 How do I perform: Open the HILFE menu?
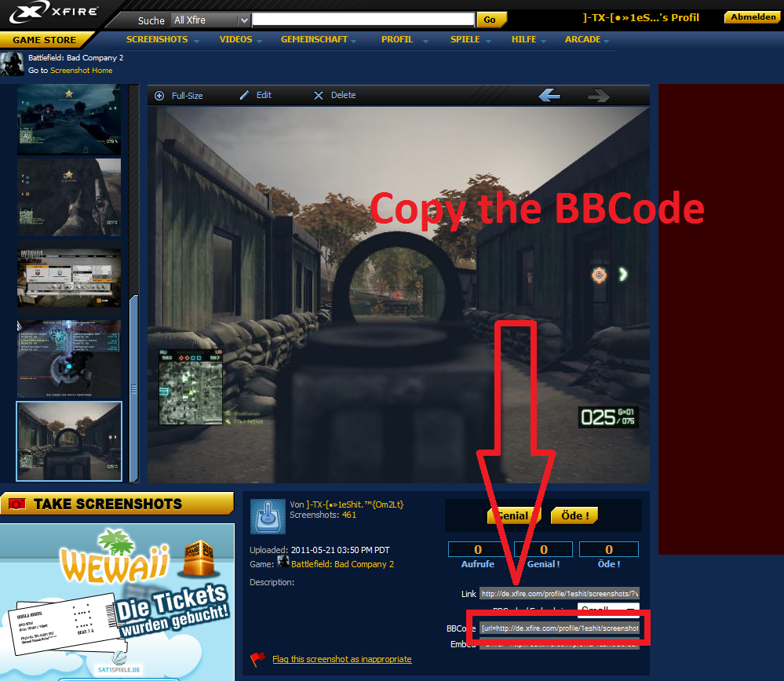tap(523, 39)
